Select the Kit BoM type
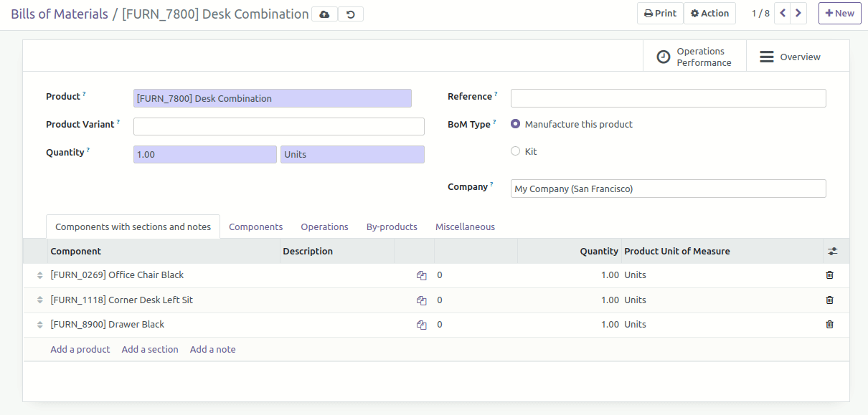This screenshot has height=415, width=868. [x=516, y=151]
